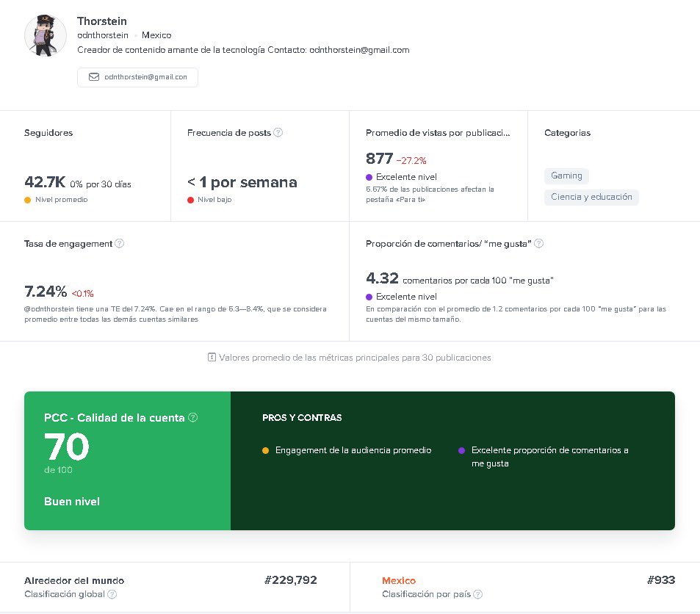
Task: Click the Mexico country ranking link
Action: (399, 580)
